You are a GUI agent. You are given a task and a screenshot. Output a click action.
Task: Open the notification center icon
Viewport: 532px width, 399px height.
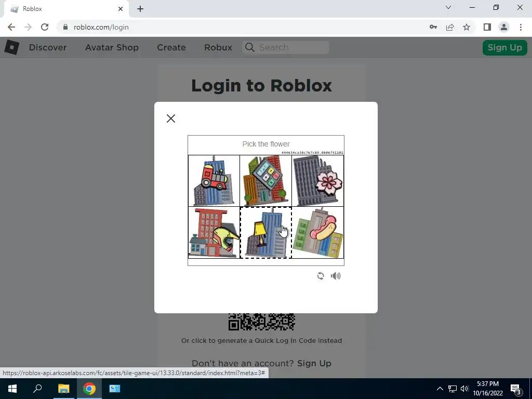pyautogui.click(x=515, y=389)
